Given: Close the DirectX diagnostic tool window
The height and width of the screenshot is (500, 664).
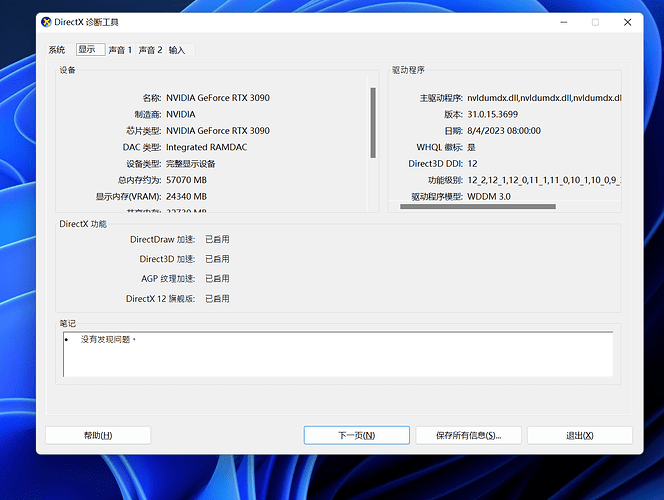Looking at the screenshot, I should pyautogui.click(x=628, y=22).
